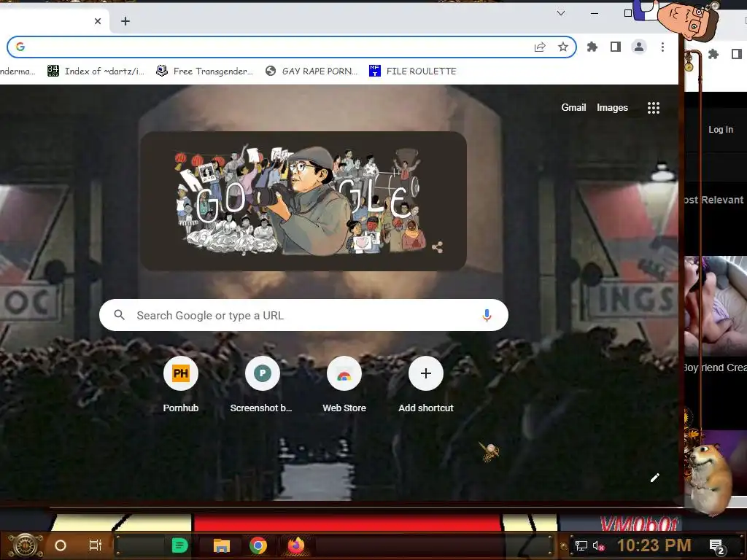Open a new tab with the plus button

[125, 21]
